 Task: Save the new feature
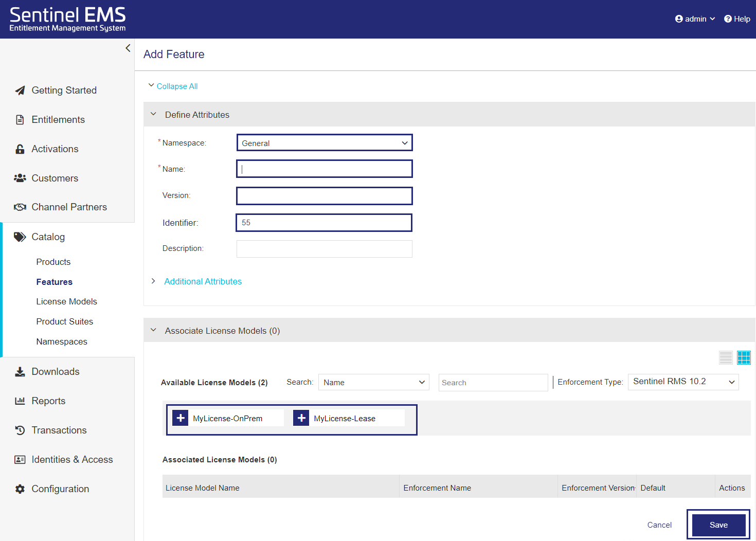(718, 525)
